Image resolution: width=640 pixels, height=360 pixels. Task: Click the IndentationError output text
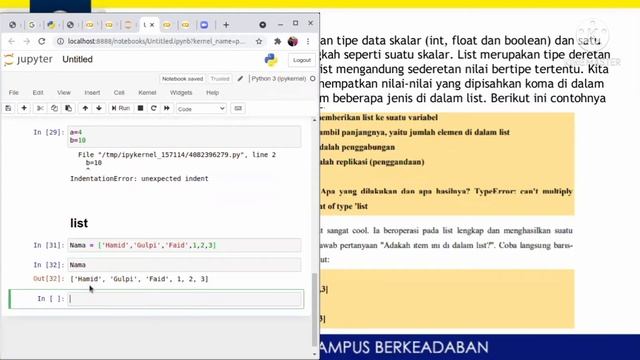pos(139,179)
